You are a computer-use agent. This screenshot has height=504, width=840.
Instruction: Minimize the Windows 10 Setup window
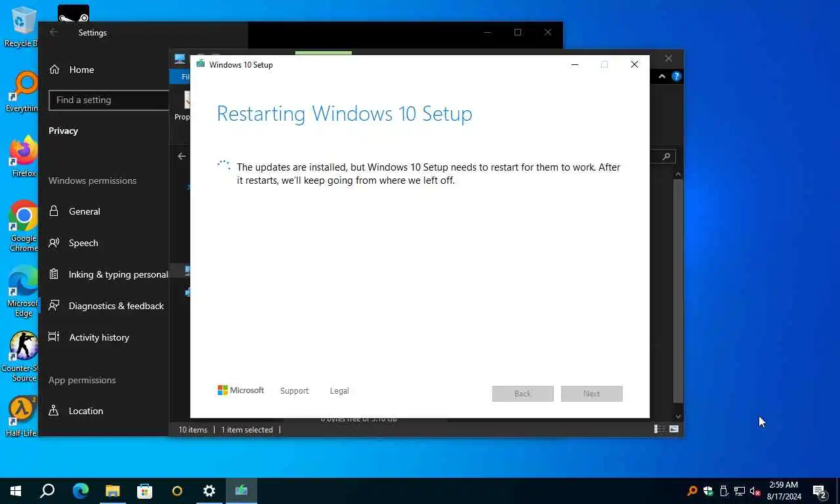(x=575, y=64)
